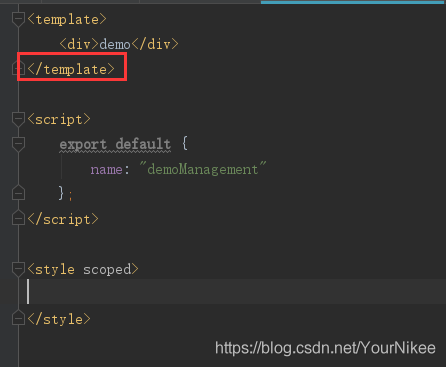Collapse the opening template tag fold marker

pos(18,19)
